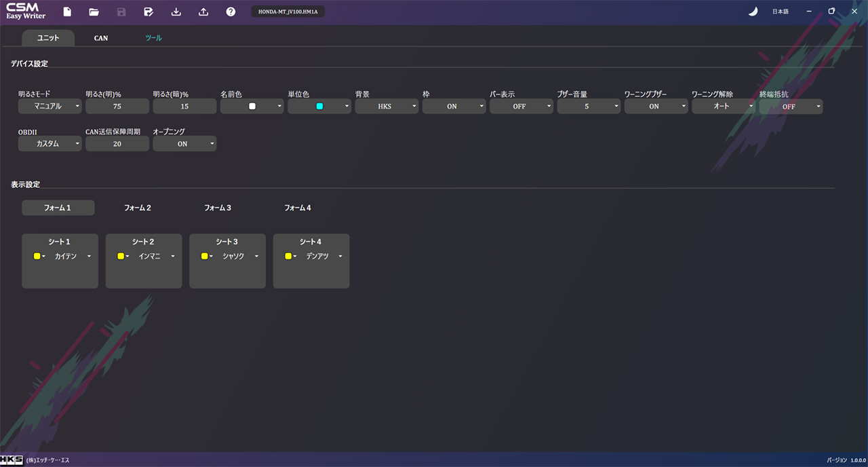This screenshot has width=868, height=467.
Task: Click the 明るさ(明)% input field
Action: point(117,107)
